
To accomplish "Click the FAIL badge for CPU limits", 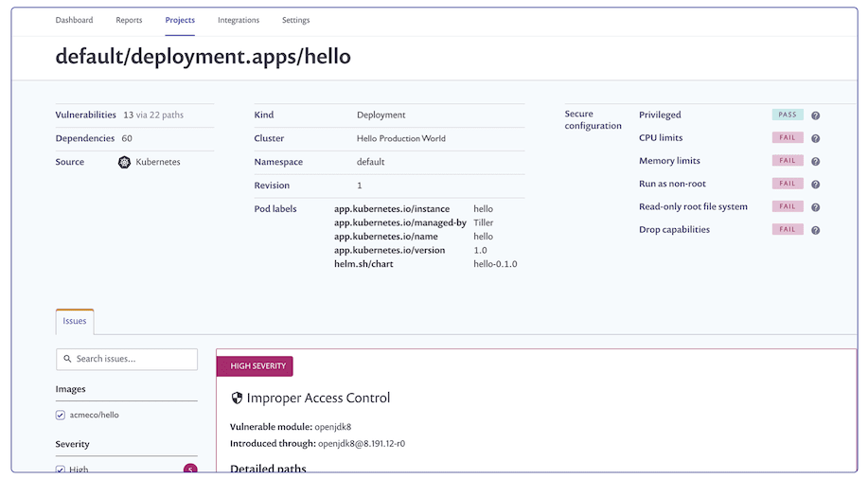I will click(788, 137).
